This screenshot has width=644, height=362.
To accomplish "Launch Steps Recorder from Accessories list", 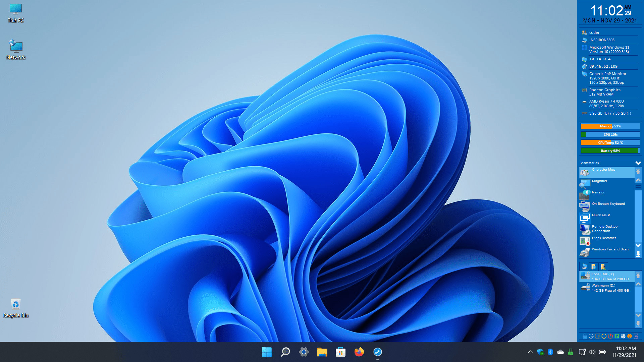I will [604, 238].
